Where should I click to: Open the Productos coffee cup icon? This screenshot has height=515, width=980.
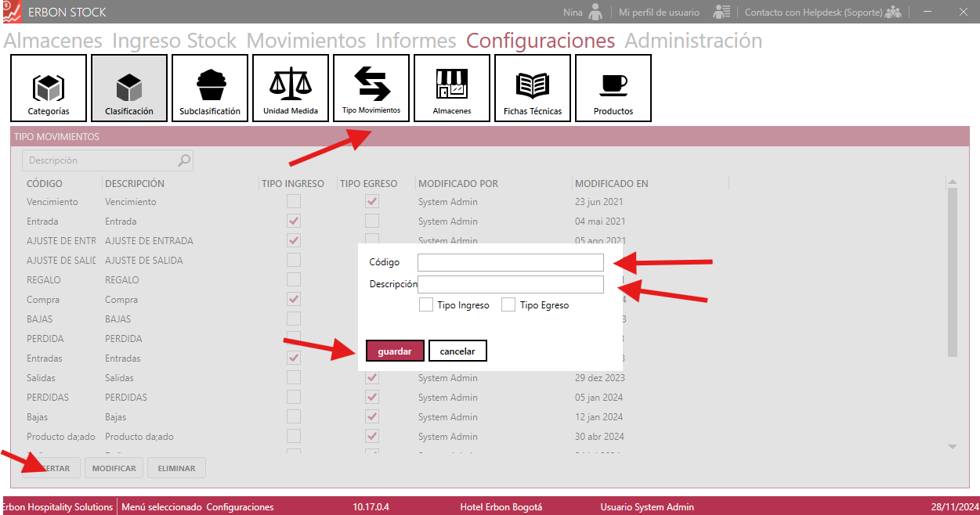[613, 85]
